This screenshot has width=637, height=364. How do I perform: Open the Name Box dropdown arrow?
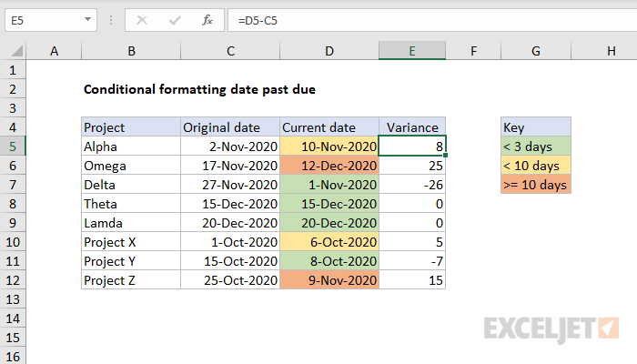pos(87,19)
